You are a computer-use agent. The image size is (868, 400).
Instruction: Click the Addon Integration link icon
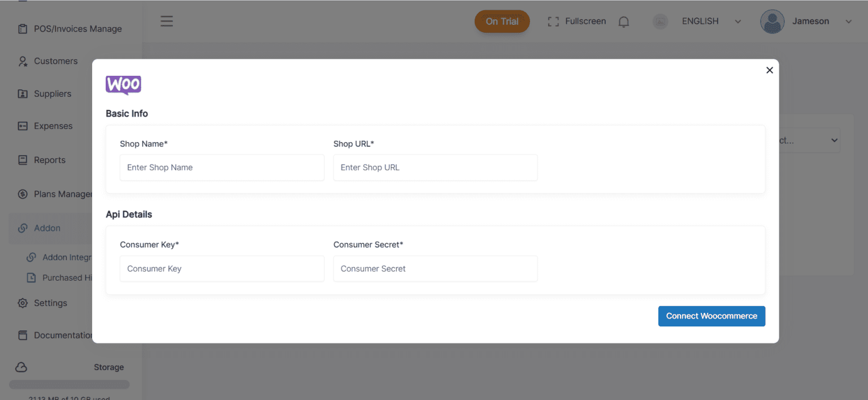pyautogui.click(x=32, y=257)
